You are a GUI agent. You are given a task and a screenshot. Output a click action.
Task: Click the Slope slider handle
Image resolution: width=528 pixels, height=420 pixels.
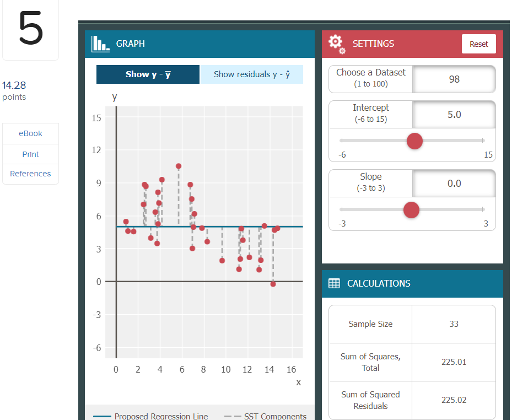(x=411, y=210)
